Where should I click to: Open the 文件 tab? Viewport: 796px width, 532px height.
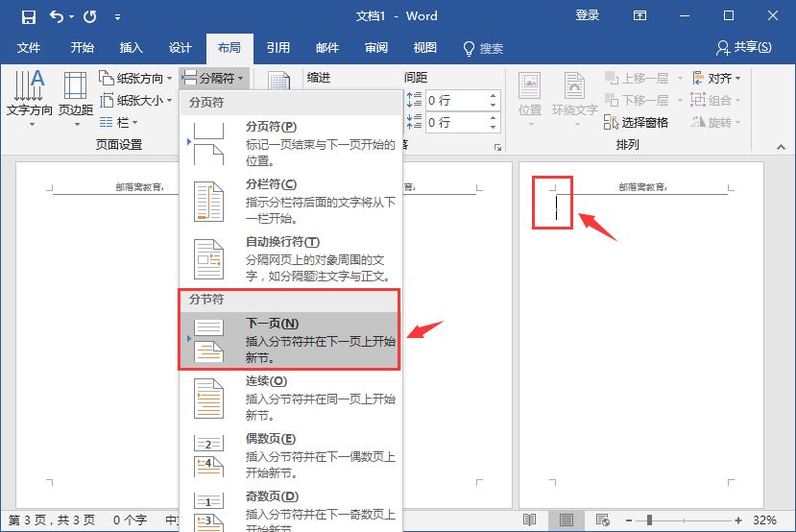tap(29, 48)
